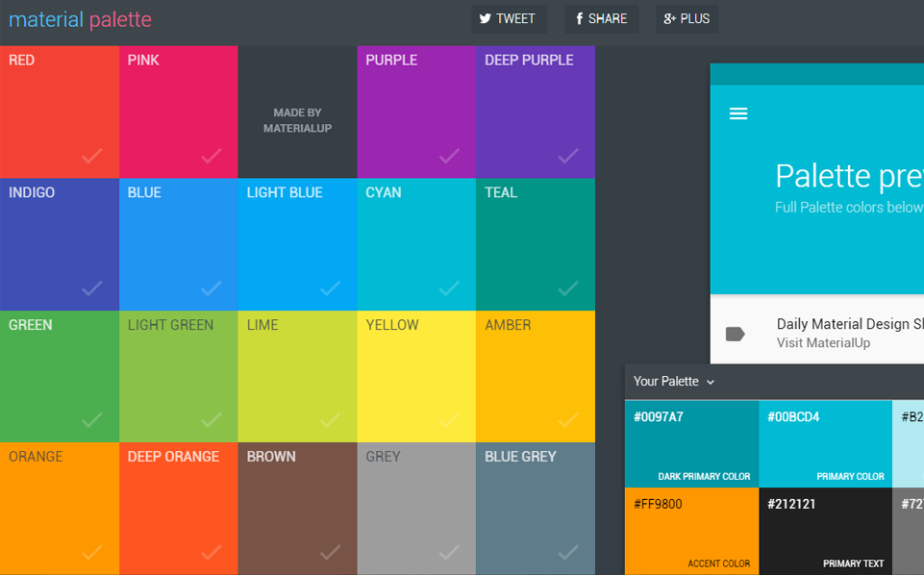The width and height of the screenshot is (924, 575).
Task: Toggle the checkmark on the Brown tile
Action: click(330, 552)
